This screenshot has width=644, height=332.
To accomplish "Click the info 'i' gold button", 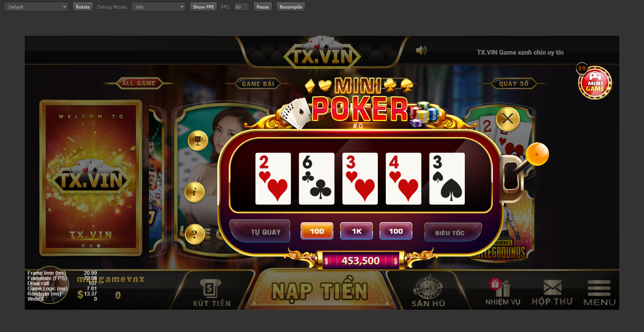I will pos(194,192).
